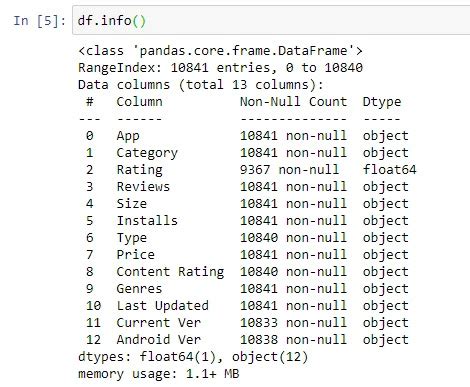
Task: Click the Installs column name
Action: [147, 220]
